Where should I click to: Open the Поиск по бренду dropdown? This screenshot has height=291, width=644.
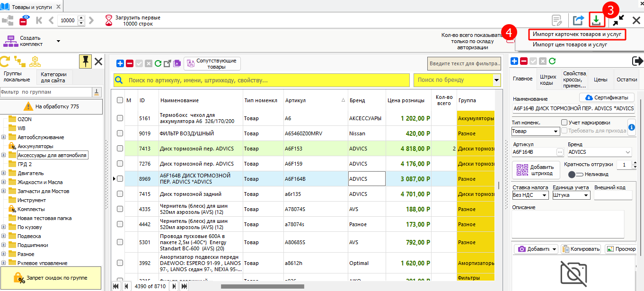496,80
